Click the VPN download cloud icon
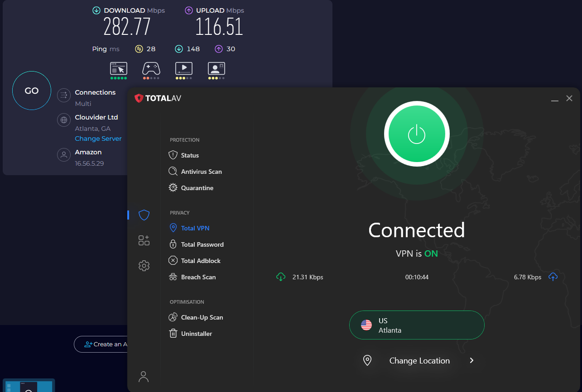 pyautogui.click(x=281, y=277)
